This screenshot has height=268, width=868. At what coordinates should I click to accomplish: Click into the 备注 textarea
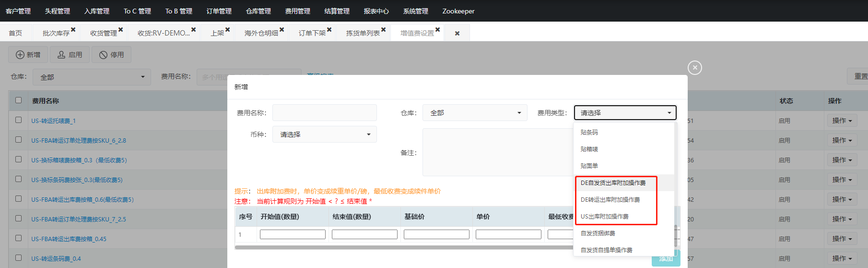click(498, 152)
